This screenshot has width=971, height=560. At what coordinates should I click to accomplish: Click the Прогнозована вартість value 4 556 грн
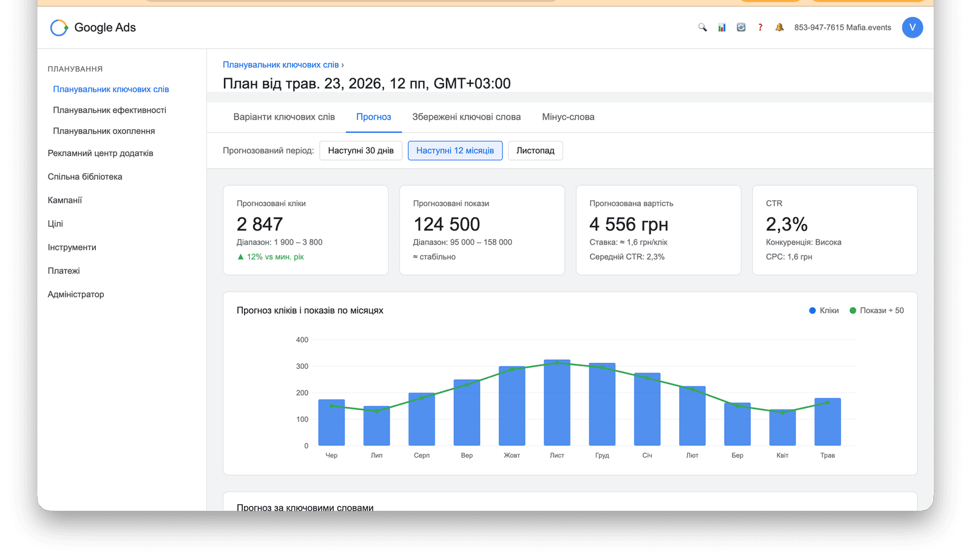pyautogui.click(x=629, y=224)
